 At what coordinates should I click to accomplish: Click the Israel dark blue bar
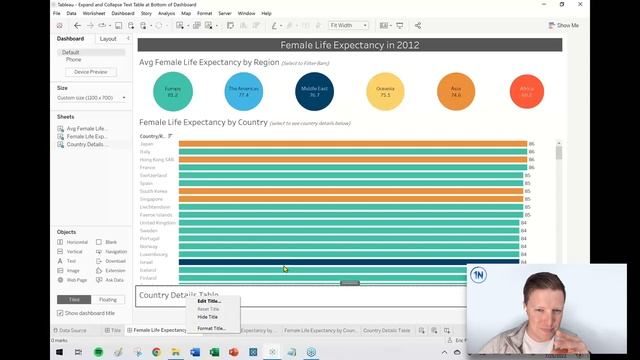pos(349,262)
